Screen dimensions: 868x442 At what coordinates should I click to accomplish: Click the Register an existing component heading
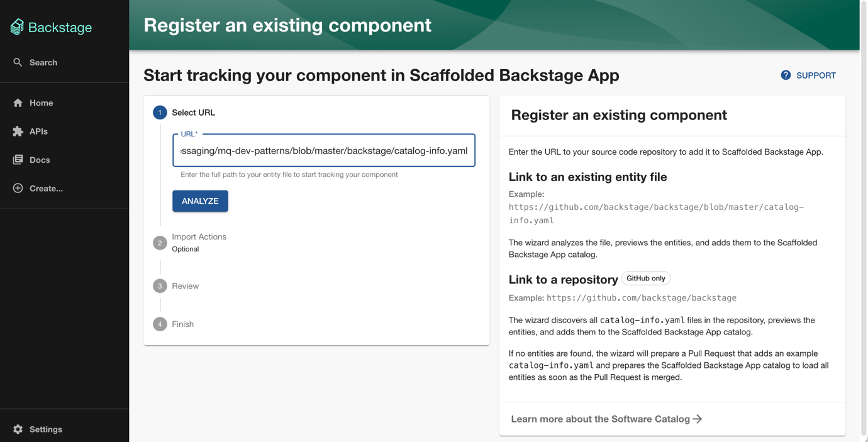tap(618, 115)
